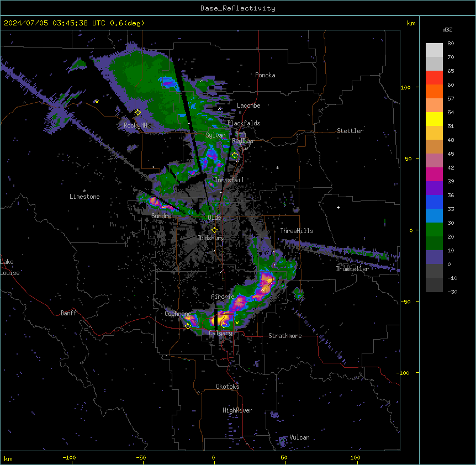
Task: Click the Innisfail city label
Action: coord(229,180)
